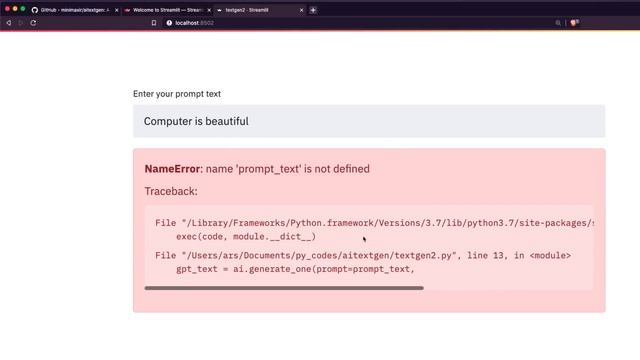
Task: Open a new tab with the plus button
Action: (x=313, y=10)
